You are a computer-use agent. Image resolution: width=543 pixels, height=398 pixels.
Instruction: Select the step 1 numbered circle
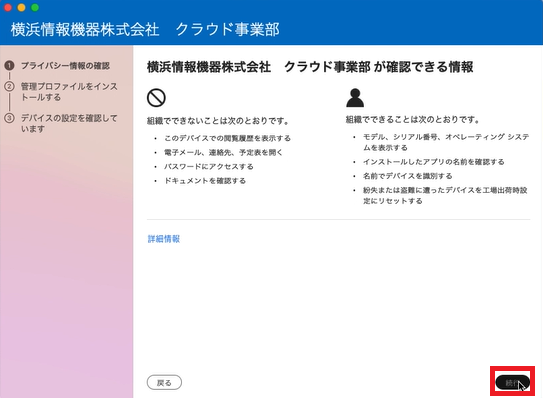point(9,65)
